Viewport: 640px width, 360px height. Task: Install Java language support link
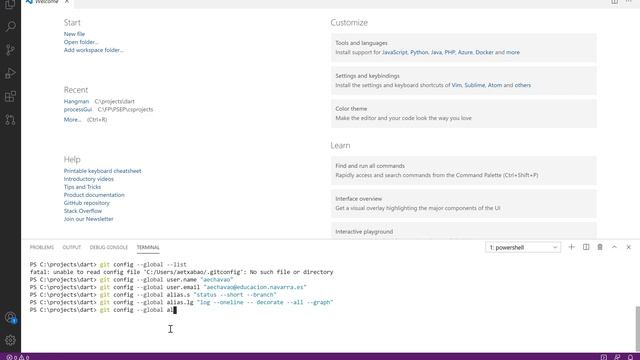[x=436, y=52]
